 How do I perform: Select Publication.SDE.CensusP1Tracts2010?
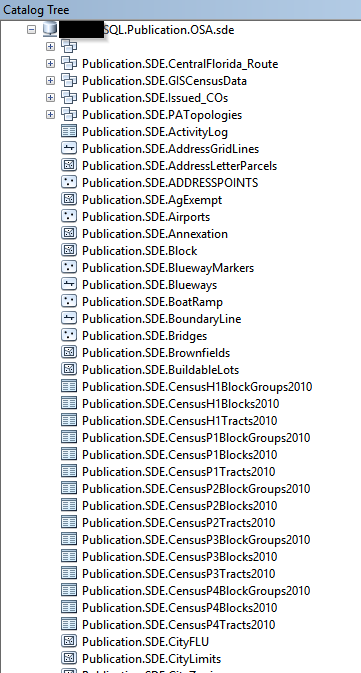click(x=179, y=472)
